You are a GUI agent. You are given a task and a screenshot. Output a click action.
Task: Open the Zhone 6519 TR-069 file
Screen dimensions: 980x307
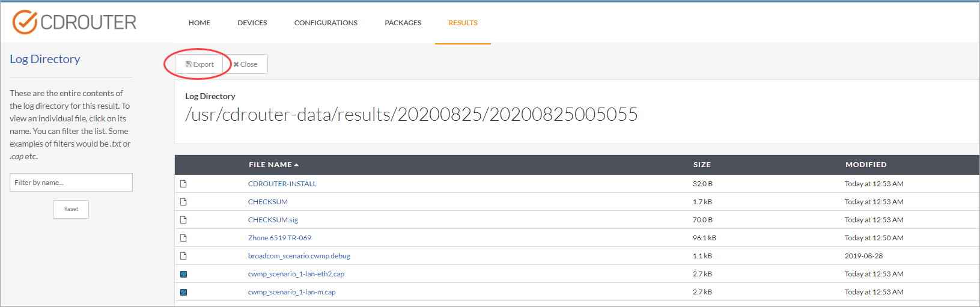coord(279,238)
